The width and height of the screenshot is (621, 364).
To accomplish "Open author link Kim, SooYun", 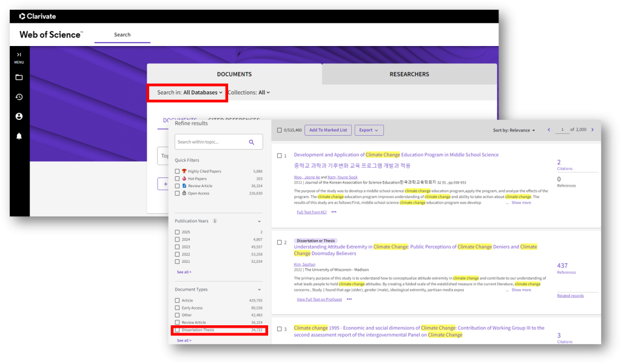I will point(304,264).
